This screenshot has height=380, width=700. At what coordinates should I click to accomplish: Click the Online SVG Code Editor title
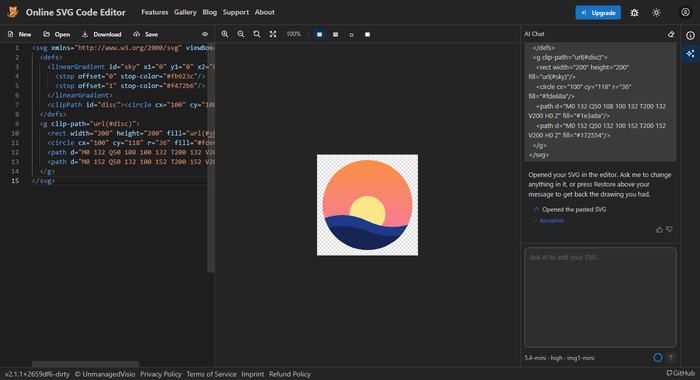click(x=75, y=13)
